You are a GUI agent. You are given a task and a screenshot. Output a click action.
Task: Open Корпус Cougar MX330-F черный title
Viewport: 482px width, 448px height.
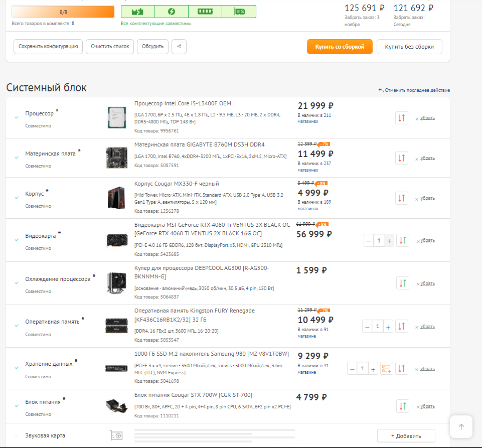point(177,184)
